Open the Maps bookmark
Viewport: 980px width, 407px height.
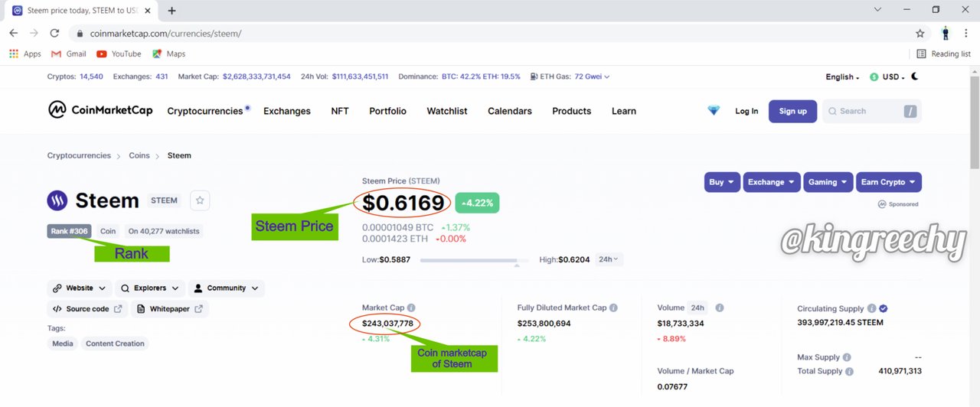168,54
